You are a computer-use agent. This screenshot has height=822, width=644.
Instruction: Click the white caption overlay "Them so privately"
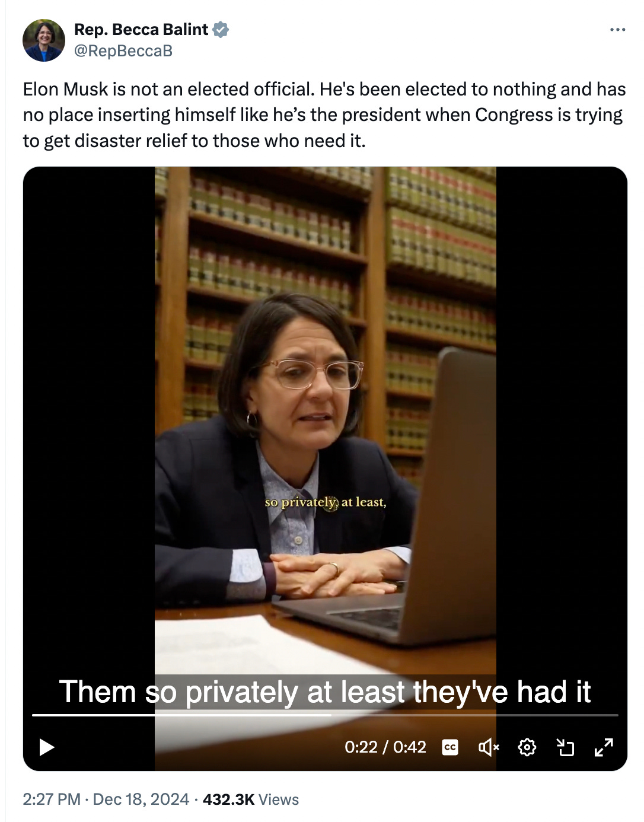pos(178,692)
